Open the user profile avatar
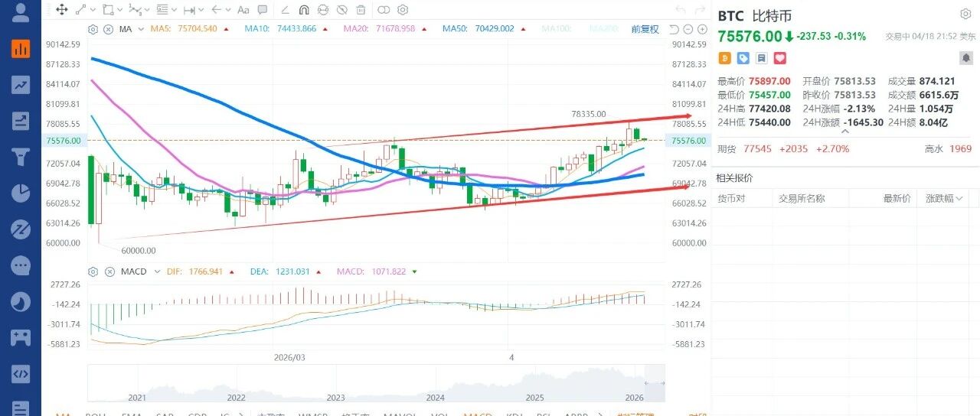Screen dimensions: 980x416 21,12
